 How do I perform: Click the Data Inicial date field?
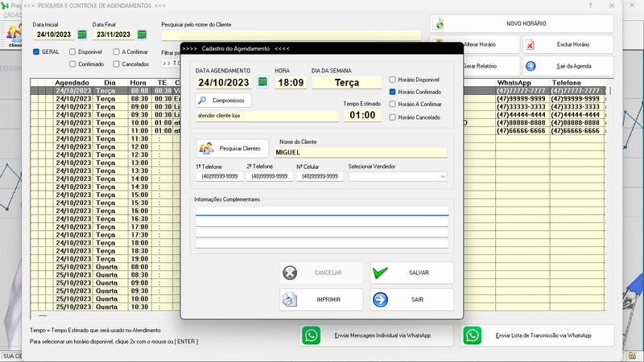54,35
